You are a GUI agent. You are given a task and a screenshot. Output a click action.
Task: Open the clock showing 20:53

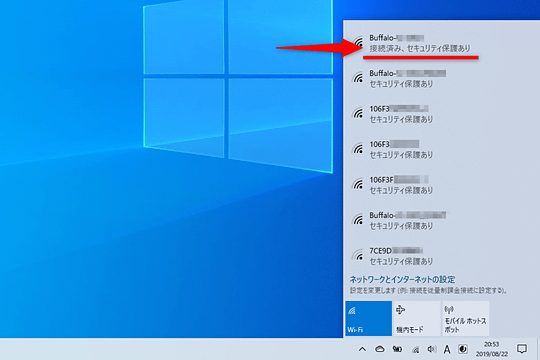[491, 349]
